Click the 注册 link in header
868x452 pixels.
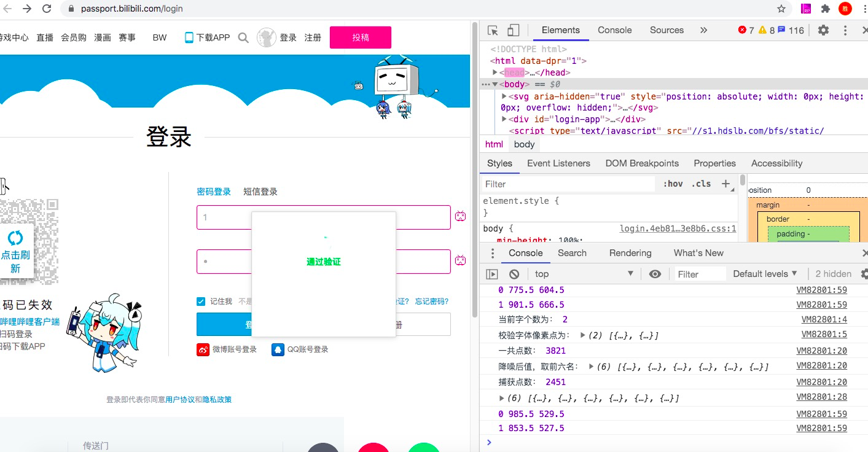pos(313,37)
